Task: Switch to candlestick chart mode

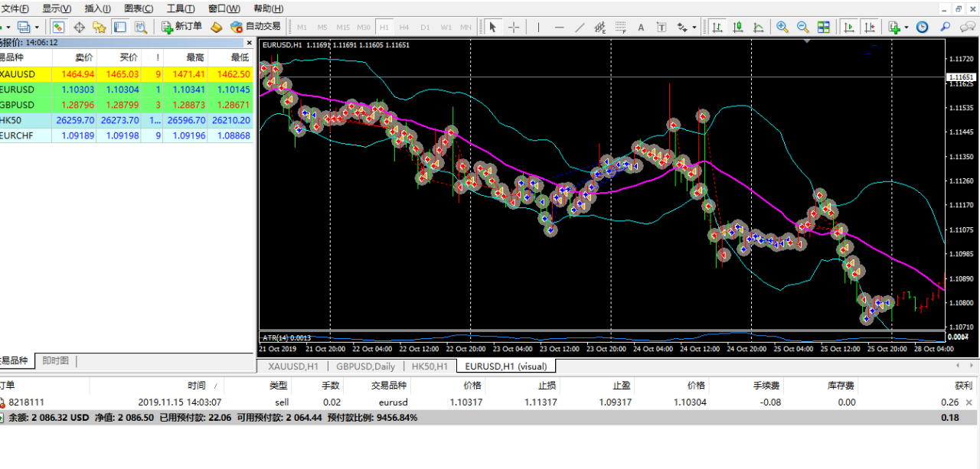Action: (738, 27)
